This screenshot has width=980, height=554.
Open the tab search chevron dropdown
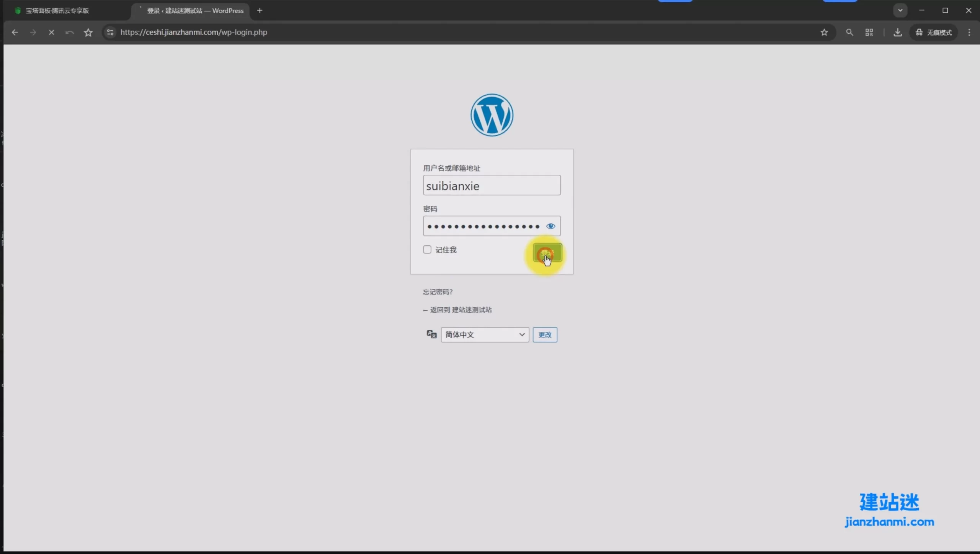coord(900,10)
